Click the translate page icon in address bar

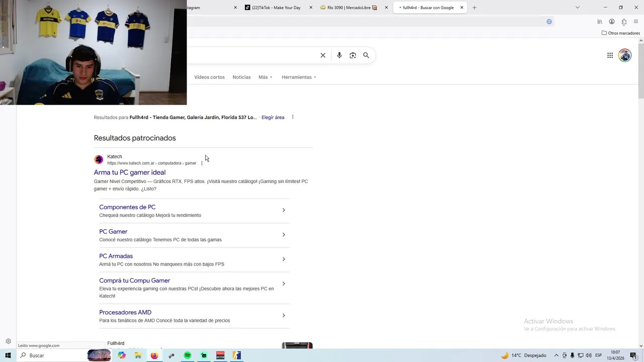point(549,22)
